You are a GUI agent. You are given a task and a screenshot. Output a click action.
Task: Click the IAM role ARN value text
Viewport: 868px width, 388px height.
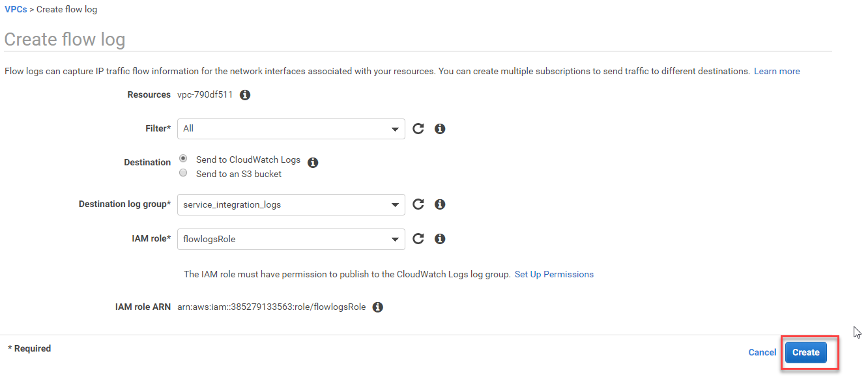coord(271,307)
